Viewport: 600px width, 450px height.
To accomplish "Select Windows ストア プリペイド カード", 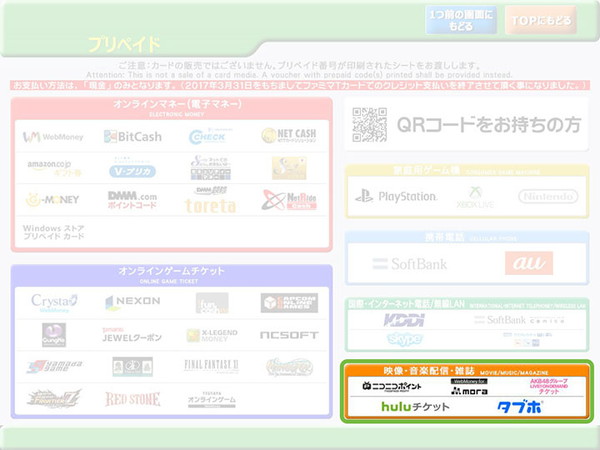I will (x=54, y=232).
